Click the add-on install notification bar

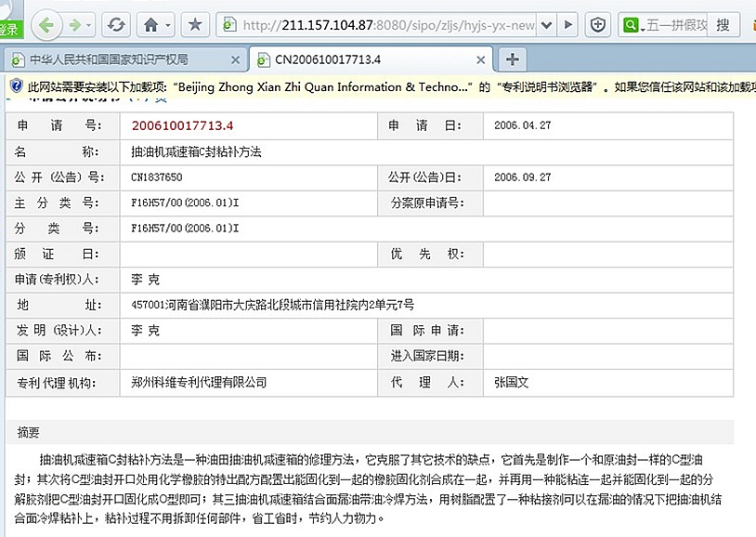tap(371, 86)
